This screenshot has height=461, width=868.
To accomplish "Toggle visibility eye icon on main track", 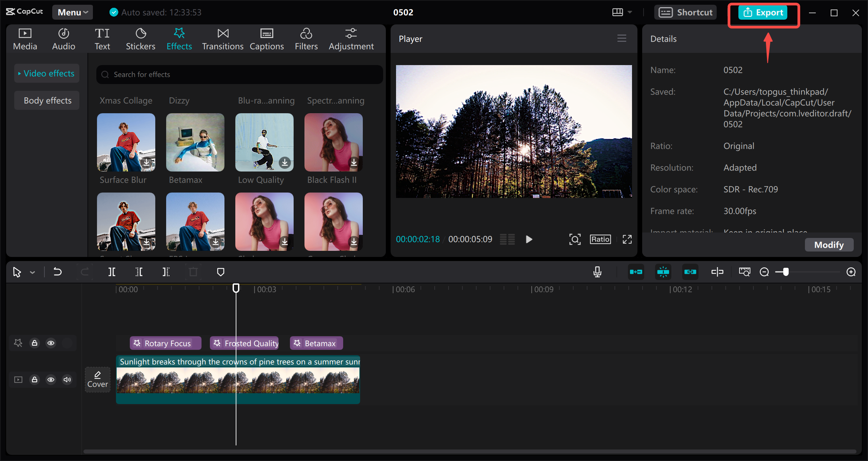I will [51, 380].
